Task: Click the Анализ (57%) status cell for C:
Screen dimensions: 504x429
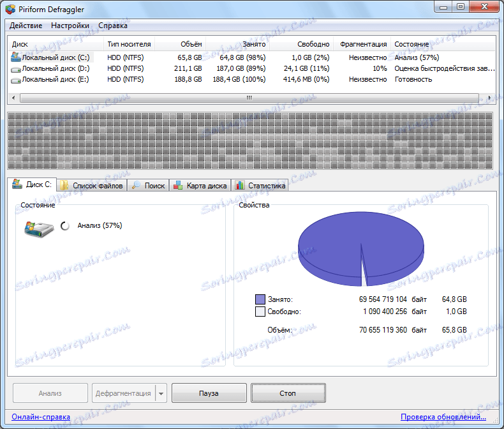Action: point(417,57)
